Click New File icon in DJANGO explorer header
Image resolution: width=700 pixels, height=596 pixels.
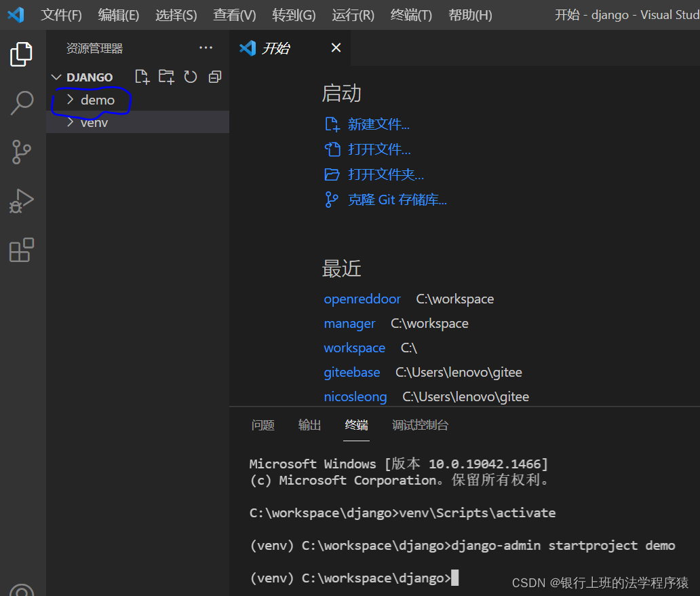point(142,77)
